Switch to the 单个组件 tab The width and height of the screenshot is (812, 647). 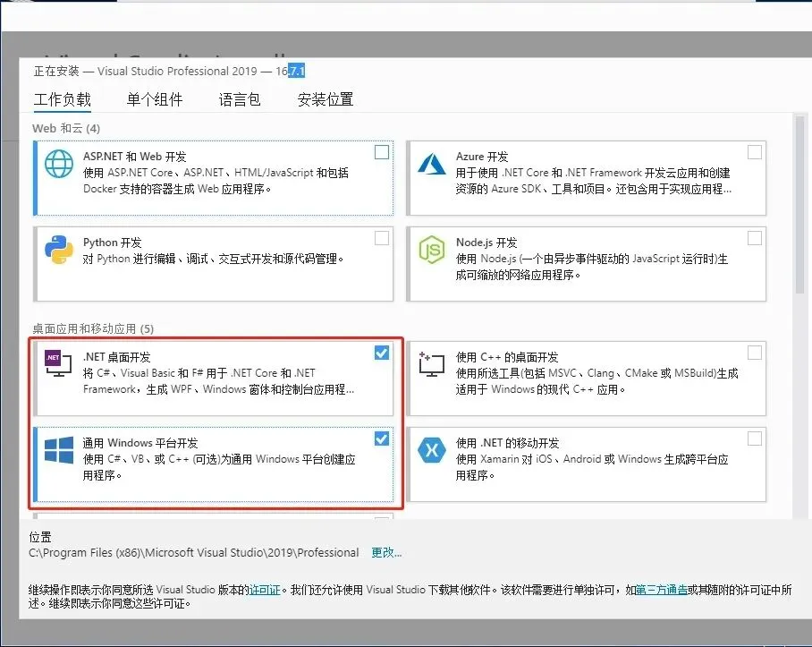[x=155, y=99]
